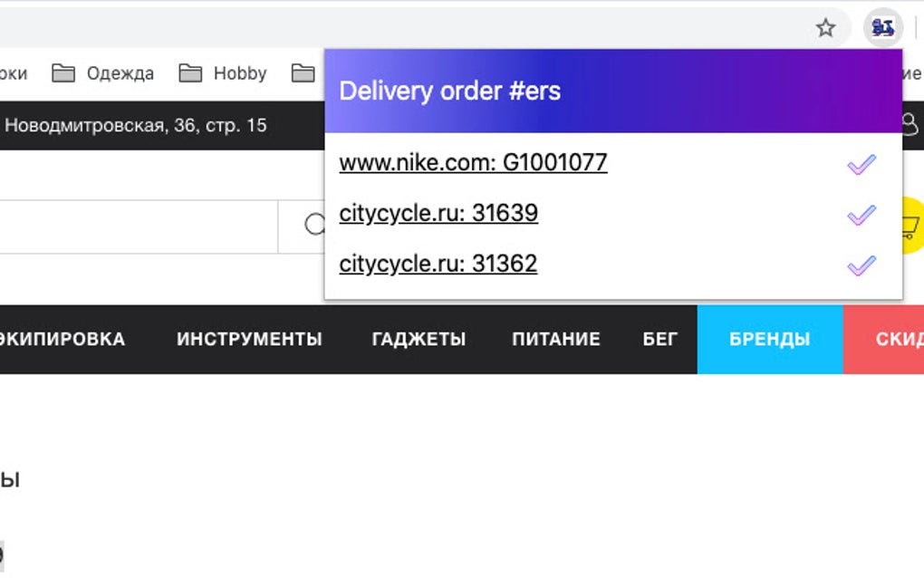The image size is (924, 578).
Task: Click the red СКИДКИ sale section
Action: pos(890,339)
